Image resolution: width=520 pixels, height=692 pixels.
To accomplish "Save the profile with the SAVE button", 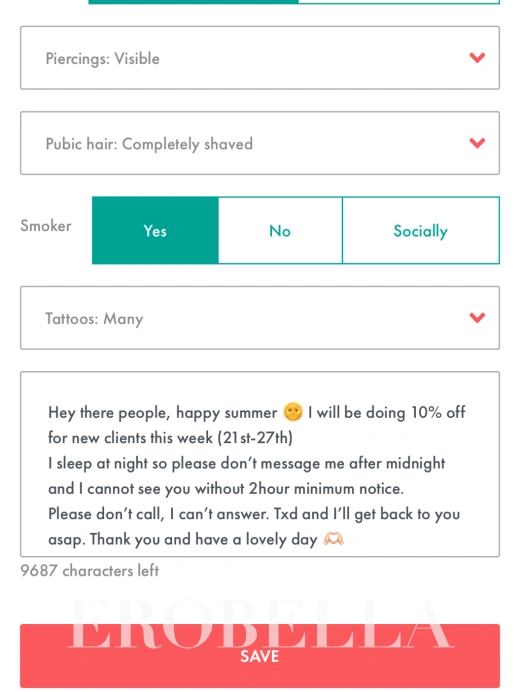I will click(x=260, y=656).
